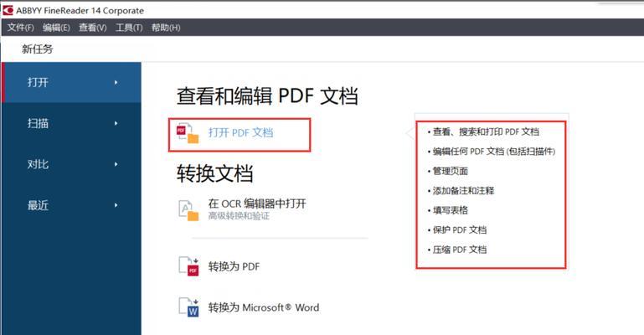Click the 打开 PDF 文档 folder icon
Viewport: 644px width, 335px height.
click(x=188, y=133)
